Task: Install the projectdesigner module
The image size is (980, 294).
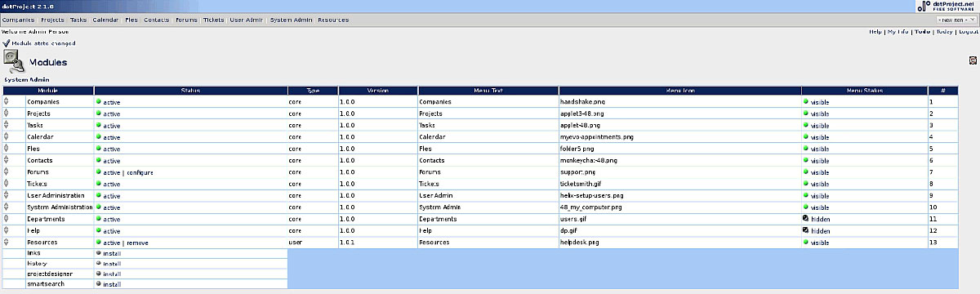Action: pos(112,274)
